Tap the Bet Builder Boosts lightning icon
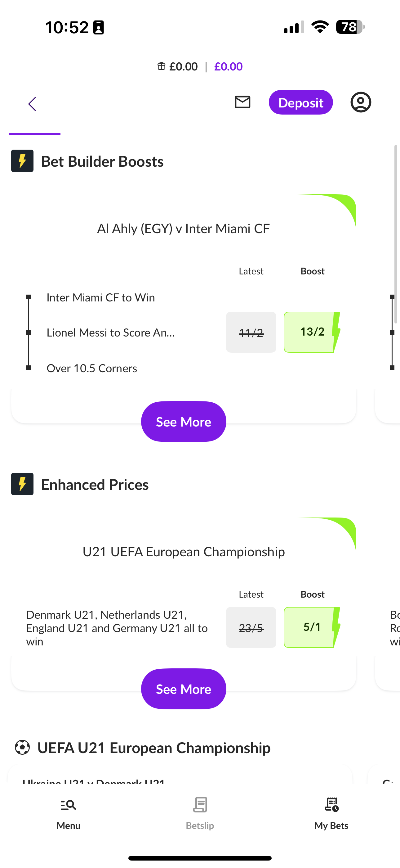Image resolution: width=400 pixels, height=868 pixels. [x=22, y=161]
